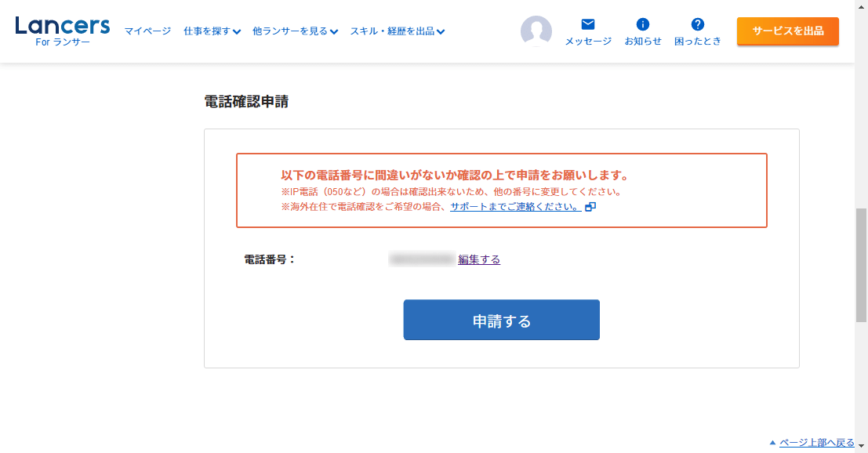868x453 pixels.
Task: Go to マイページ
Action: pos(147,31)
